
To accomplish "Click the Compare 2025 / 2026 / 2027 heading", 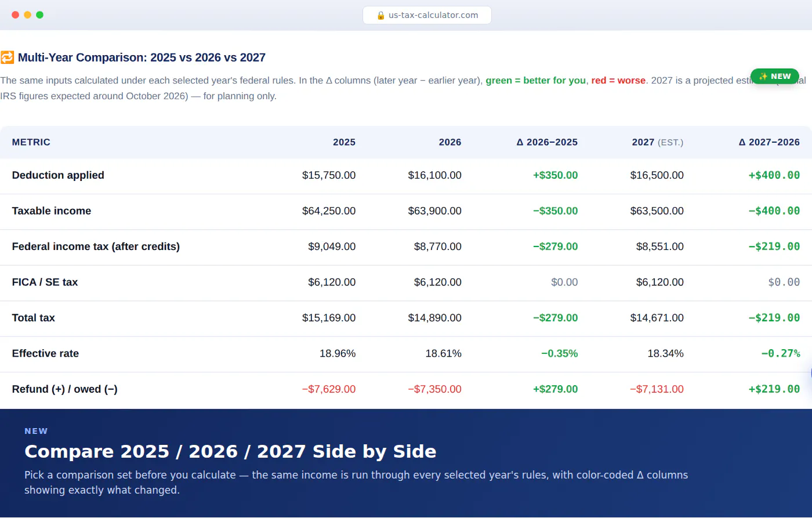I will pyautogui.click(x=230, y=451).
